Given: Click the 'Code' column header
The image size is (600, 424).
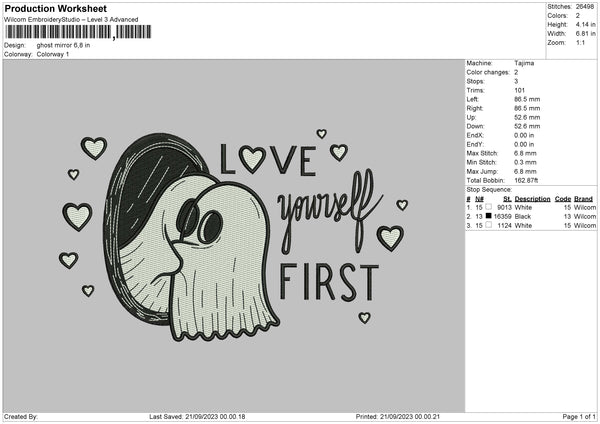Looking at the screenshot, I should 562,199.
